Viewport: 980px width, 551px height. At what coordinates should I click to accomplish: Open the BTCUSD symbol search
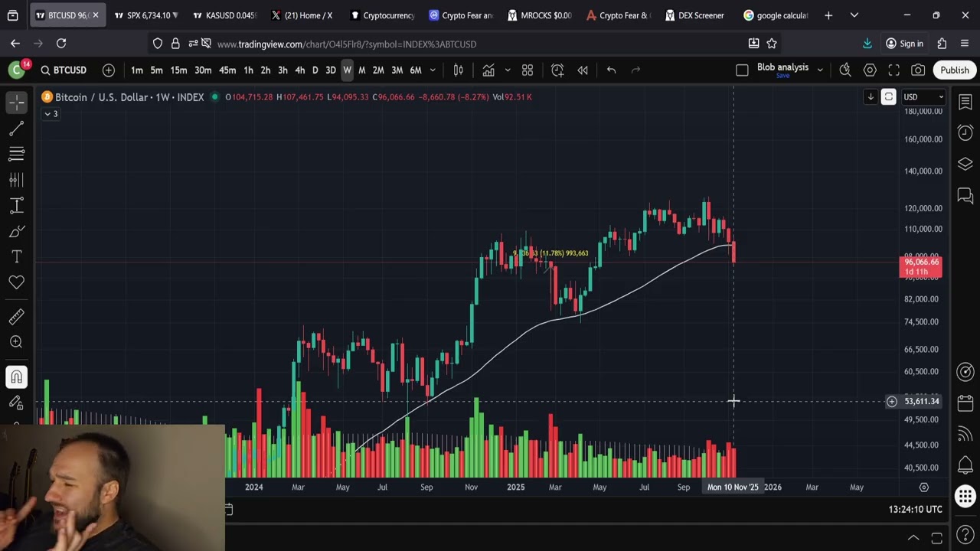64,70
